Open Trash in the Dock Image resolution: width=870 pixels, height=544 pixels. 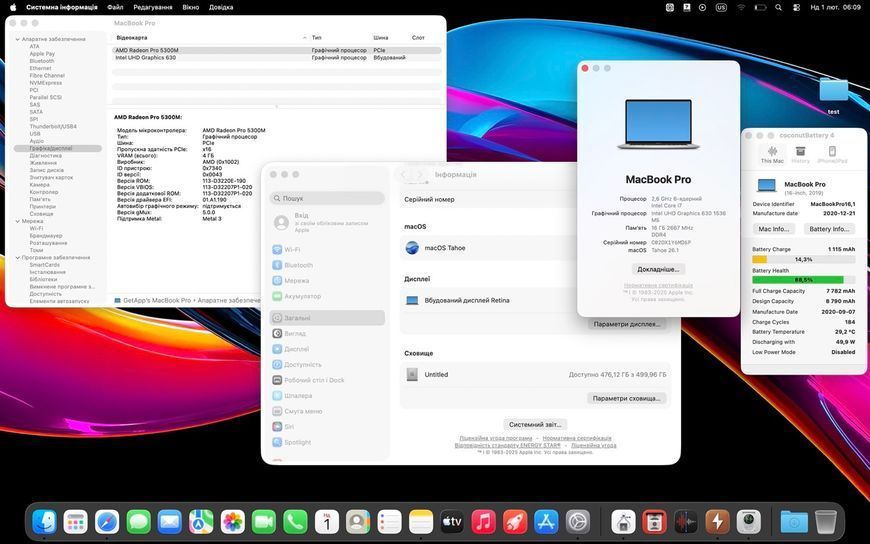click(826, 522)
